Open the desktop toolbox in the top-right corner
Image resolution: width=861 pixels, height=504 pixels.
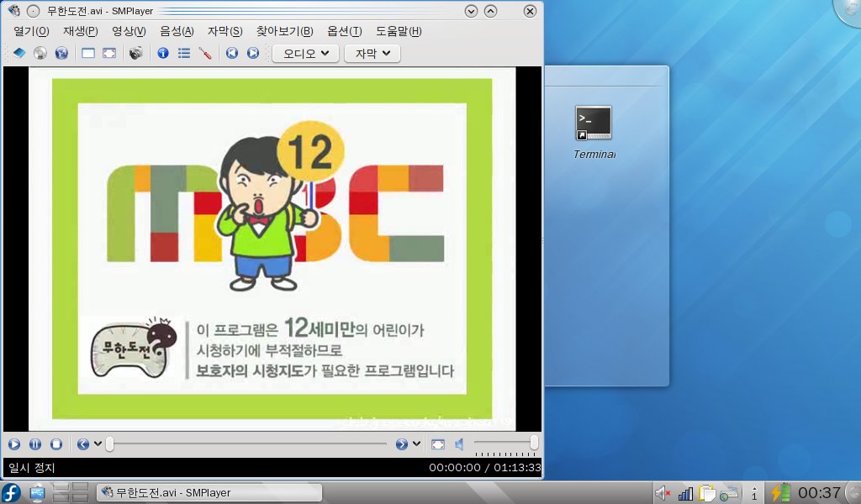coord(848,11)
